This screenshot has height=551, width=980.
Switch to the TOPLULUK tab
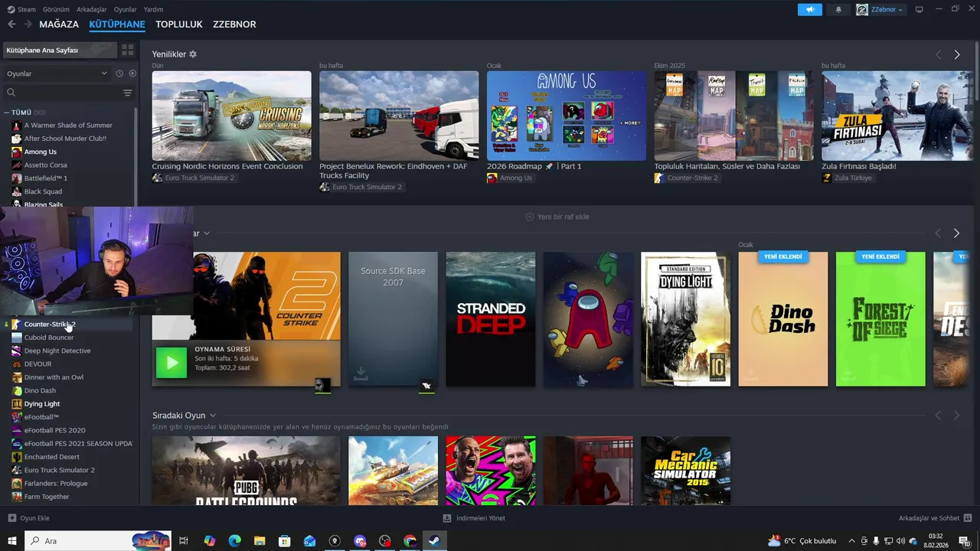tap(179, 24)
